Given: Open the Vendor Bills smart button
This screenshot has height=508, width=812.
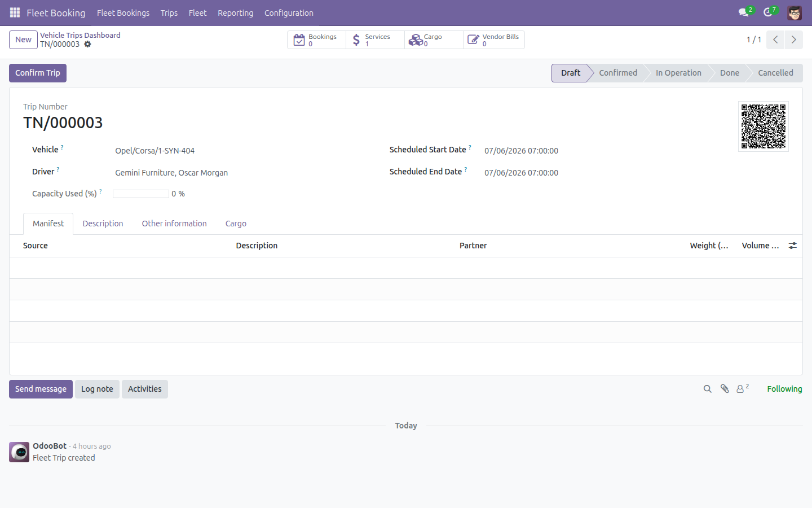Looking at the screenshot, I should pyautogui.click(x=494, y=40).
